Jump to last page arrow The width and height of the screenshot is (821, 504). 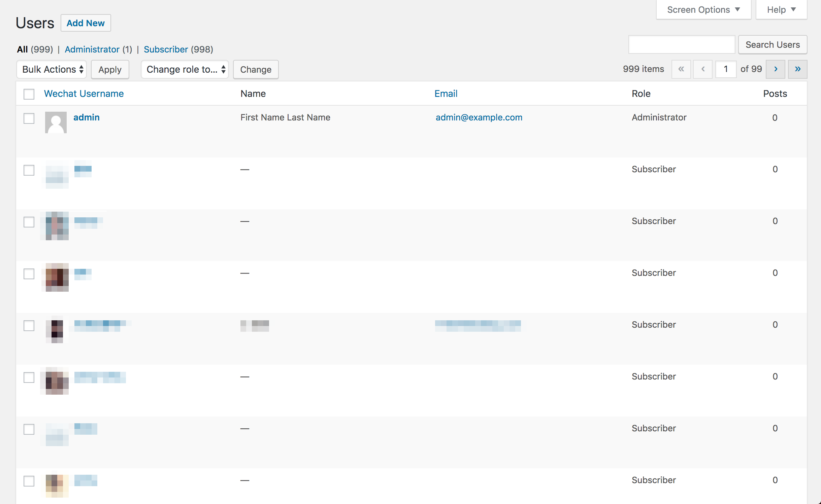coord(797,69)
